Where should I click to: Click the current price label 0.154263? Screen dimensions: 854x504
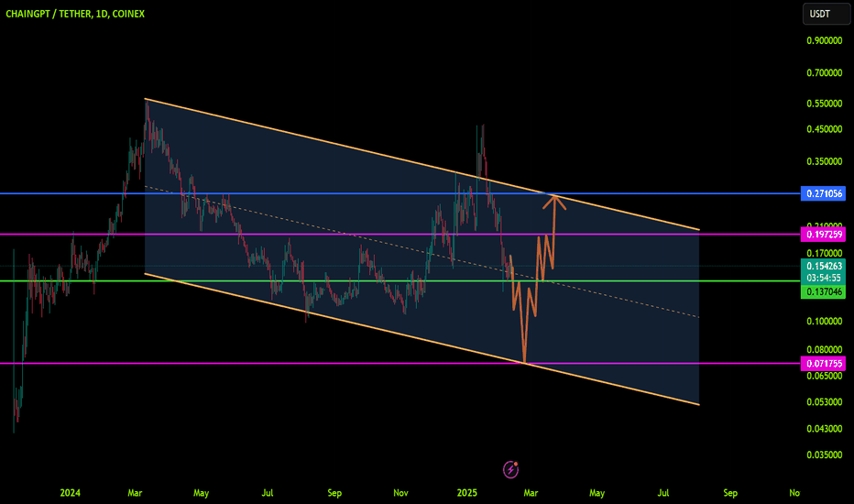pos(823,266)
